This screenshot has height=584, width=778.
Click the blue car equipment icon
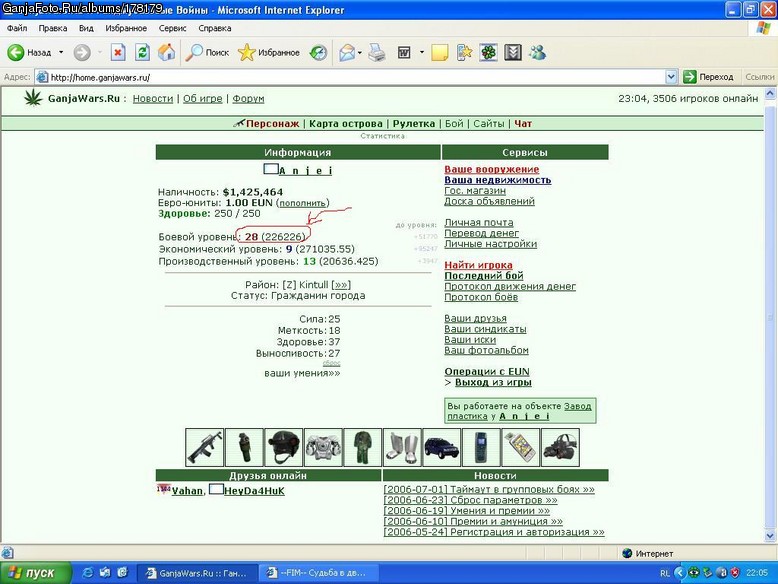point(442,448)
